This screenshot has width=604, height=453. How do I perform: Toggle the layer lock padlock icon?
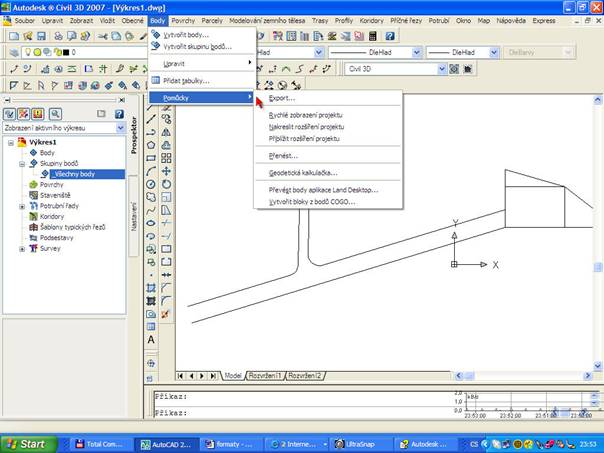[x=58, y=52]
